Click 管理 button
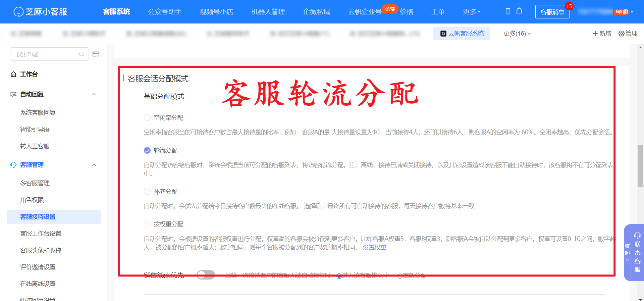The width and height of the screenshot is (644, 301). (628, 34)
